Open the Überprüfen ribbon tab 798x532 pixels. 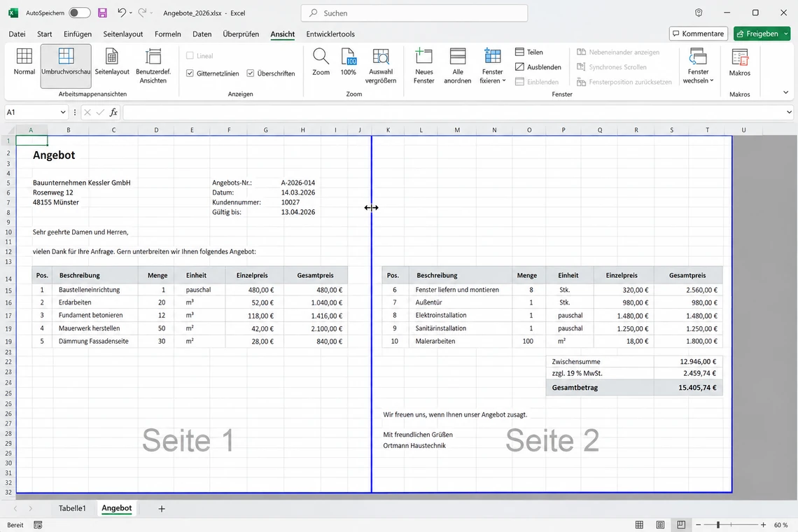point(241,34)
